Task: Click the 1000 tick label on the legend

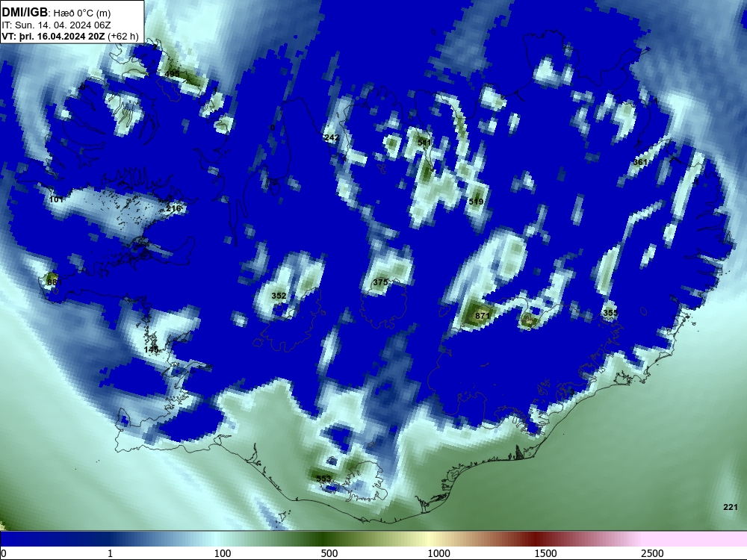Action: point(438,553)
